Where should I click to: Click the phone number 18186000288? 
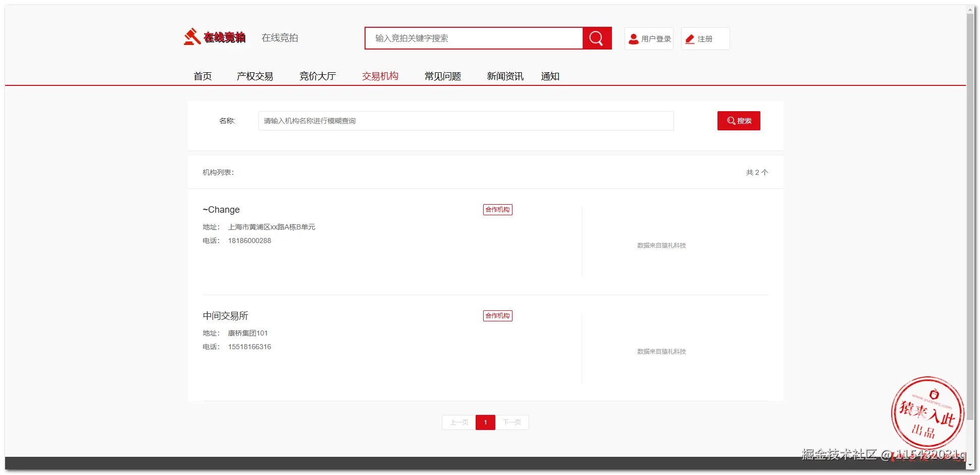249,241
